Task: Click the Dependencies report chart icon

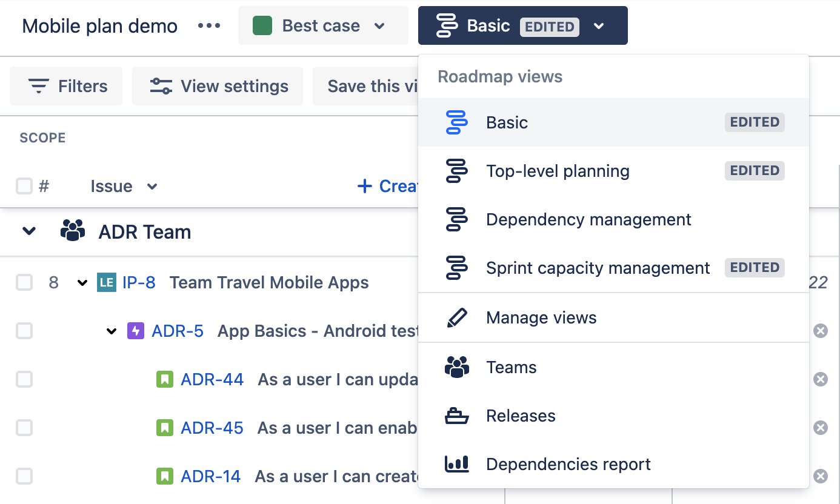Action: (456, 464)
